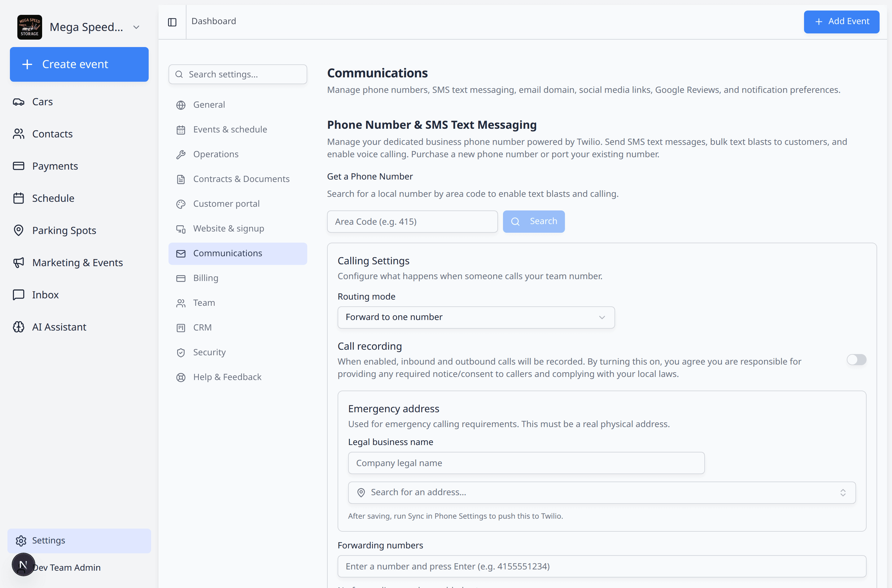Select the Operations settings tab
The width and height of the screenshot is (892, 588).
coord(238,154)
